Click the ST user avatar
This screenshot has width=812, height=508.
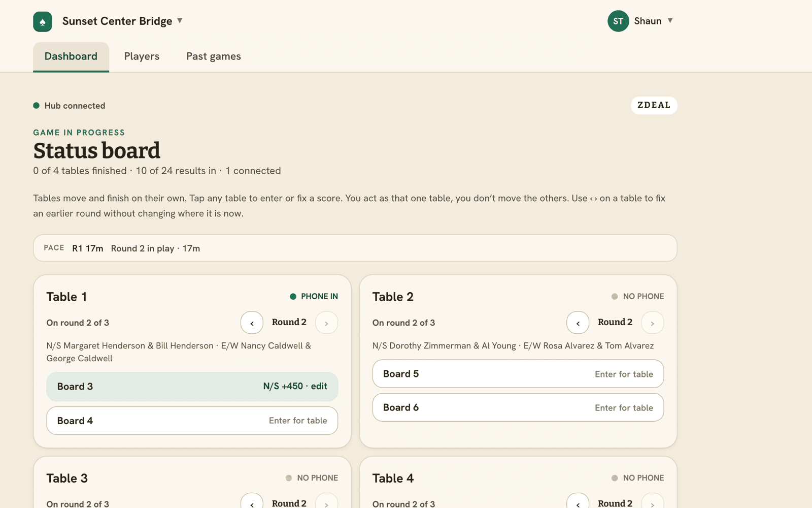click(618, 21)
